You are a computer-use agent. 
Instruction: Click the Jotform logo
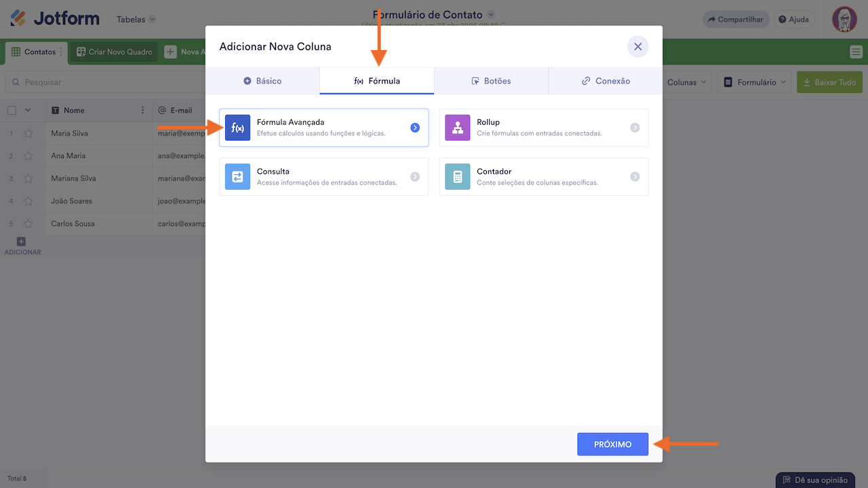click(x=55, y=19)
